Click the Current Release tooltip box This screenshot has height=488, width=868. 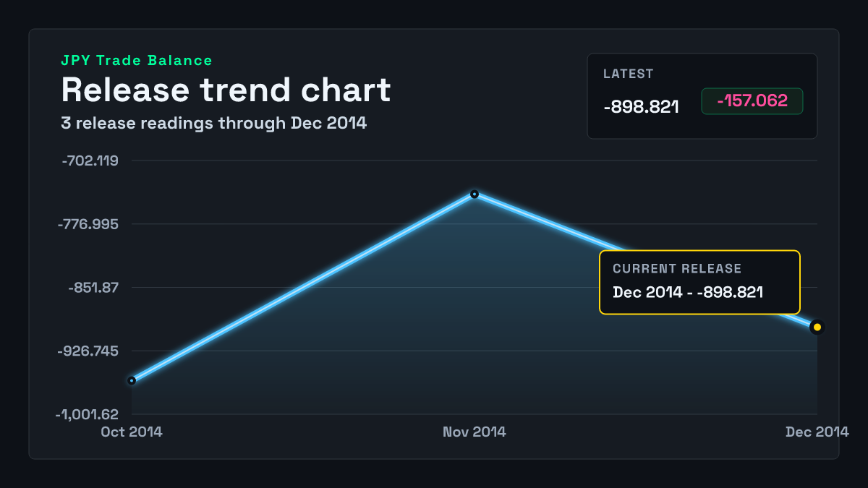pos(699,282)
